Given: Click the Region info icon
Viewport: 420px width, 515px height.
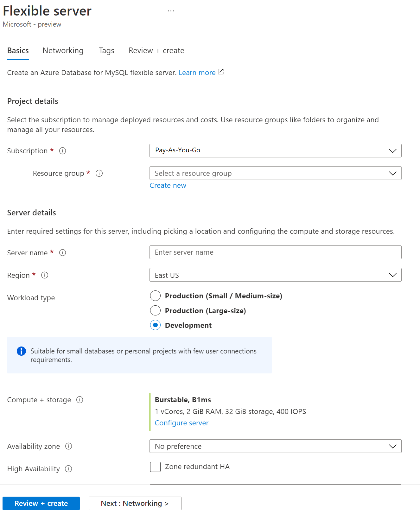Looking at the screenshot, I should click(45, 275).
